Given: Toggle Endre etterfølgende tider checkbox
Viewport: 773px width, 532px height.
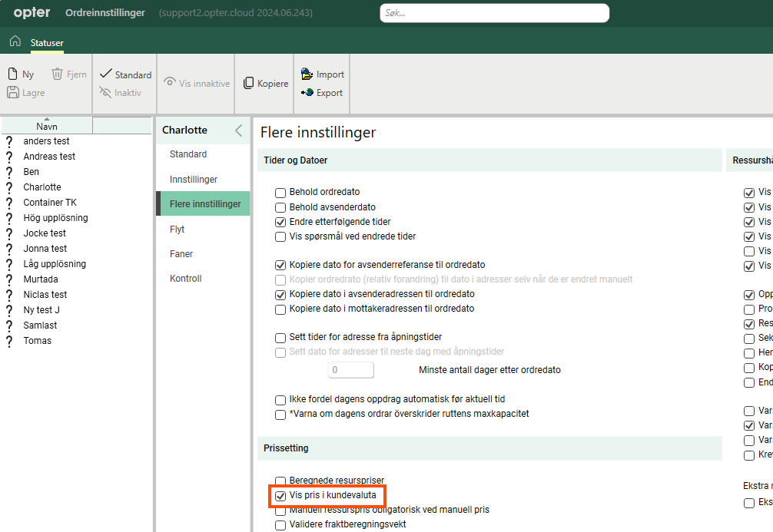Looking at the screenshot, I should pos(280,222).
